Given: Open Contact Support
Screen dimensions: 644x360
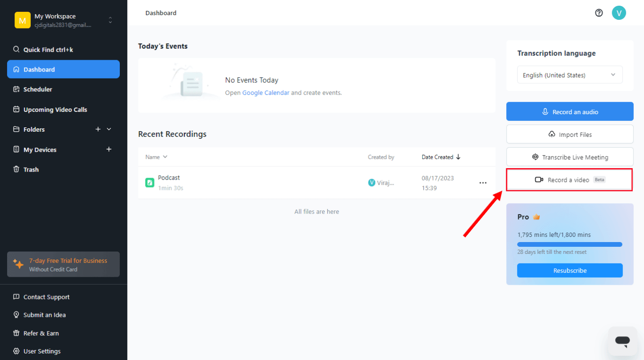Looking at the screenshot, I should (x=46, y=297).
